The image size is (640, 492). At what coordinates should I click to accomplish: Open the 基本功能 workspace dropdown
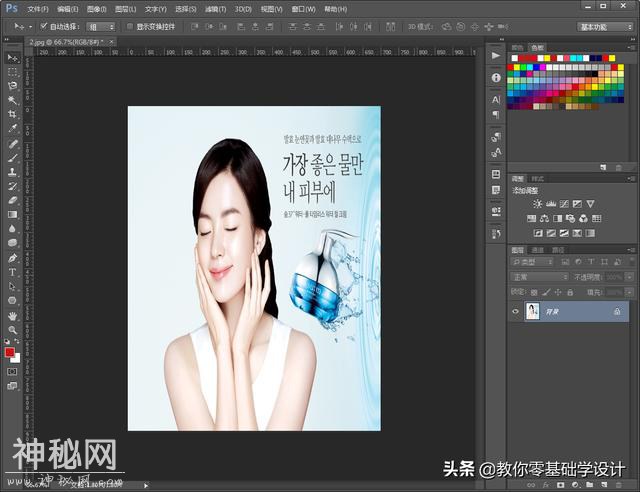600,26
